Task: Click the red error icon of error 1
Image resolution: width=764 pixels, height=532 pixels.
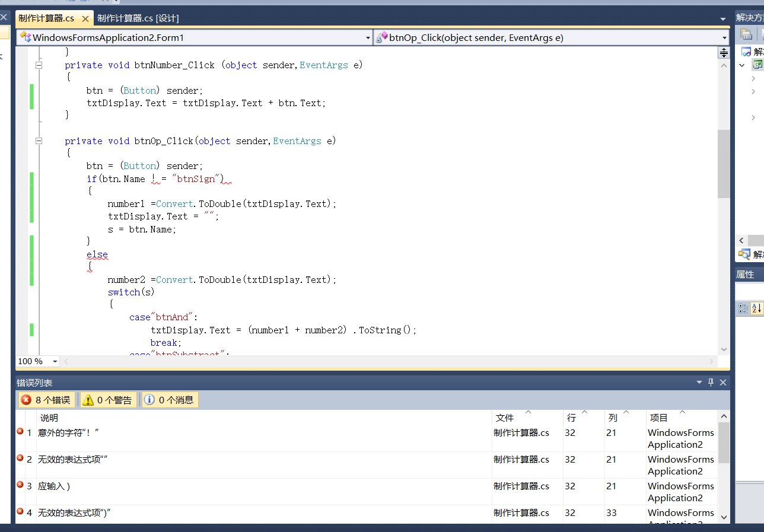Action: coord(20,432)
